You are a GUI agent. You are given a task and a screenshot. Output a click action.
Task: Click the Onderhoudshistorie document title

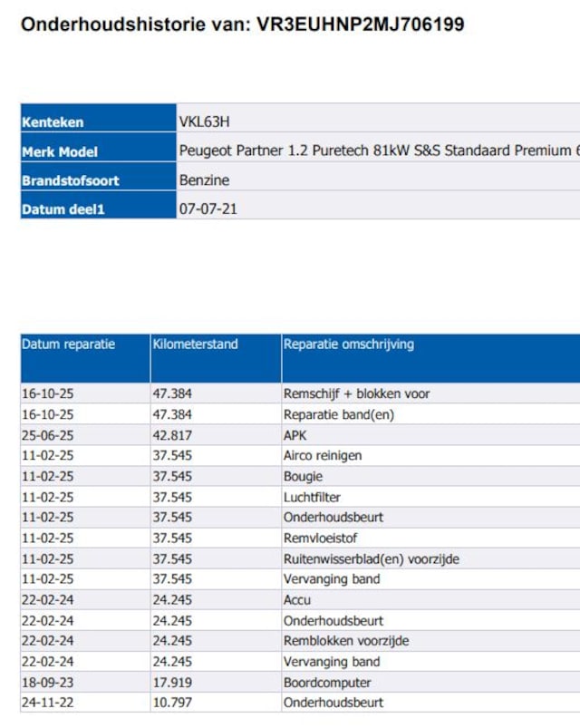[x=242, y=24]
